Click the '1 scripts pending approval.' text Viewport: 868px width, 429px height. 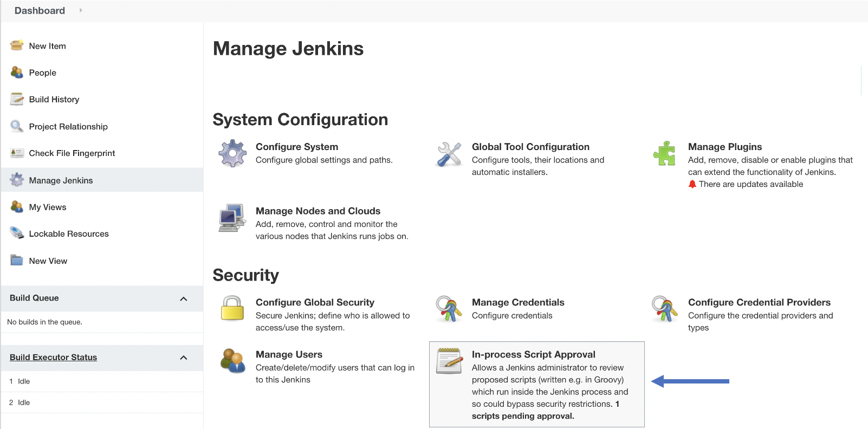coord(545,410)
